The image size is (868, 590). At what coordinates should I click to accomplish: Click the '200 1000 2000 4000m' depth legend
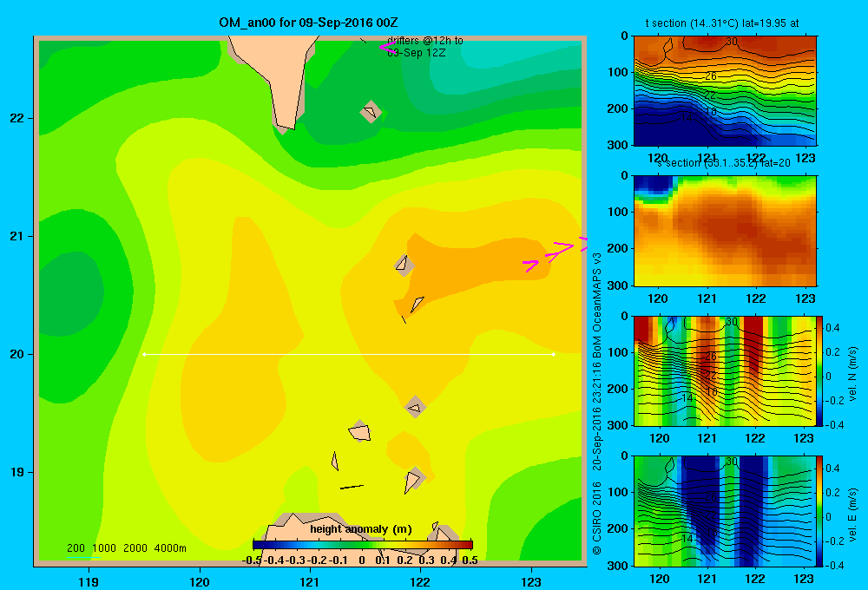pyautogui.click(x=126, y=548)
